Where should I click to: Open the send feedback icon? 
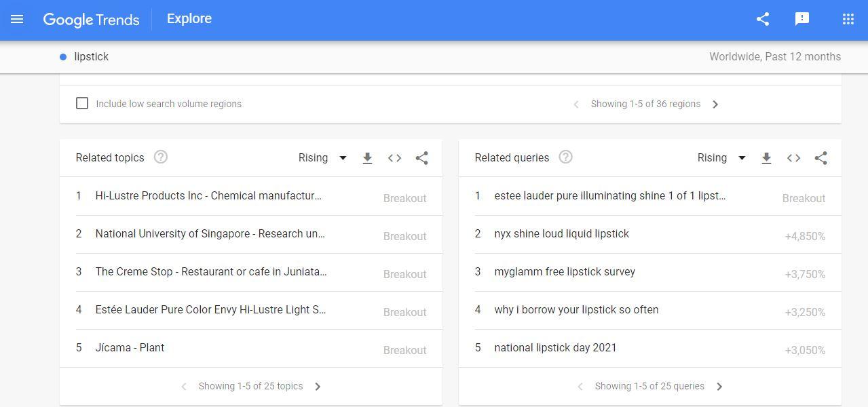click(x=802, y=19)
